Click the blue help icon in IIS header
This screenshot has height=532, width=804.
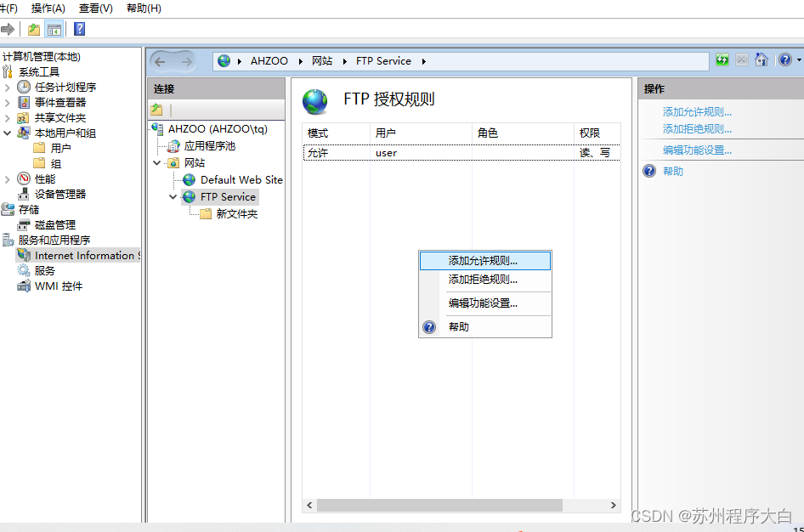(785, 60)
